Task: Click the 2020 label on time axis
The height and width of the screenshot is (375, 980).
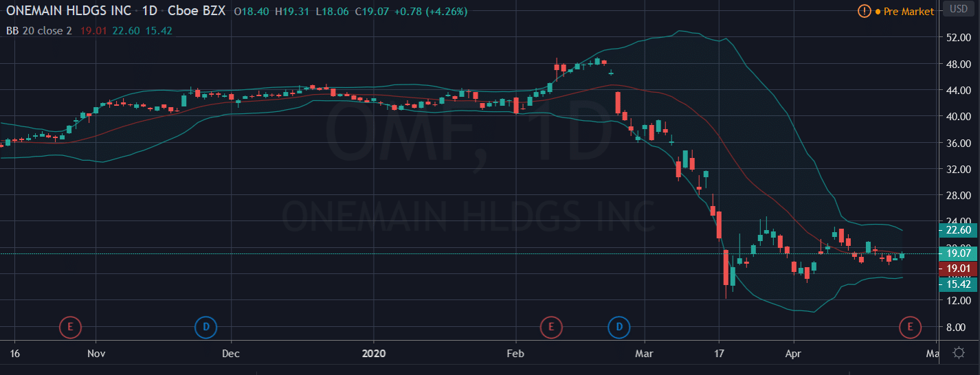Action: [374, 354]
